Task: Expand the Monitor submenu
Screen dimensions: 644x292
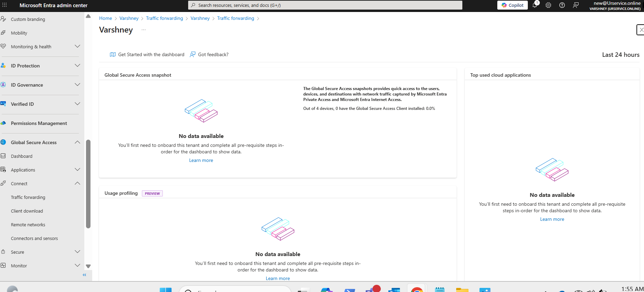Action: pyautogui.click(x=77, y=265)
